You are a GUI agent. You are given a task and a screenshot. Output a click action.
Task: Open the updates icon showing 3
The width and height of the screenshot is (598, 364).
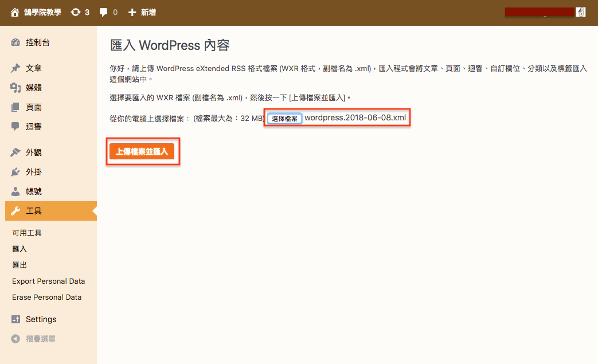(76, 12)
